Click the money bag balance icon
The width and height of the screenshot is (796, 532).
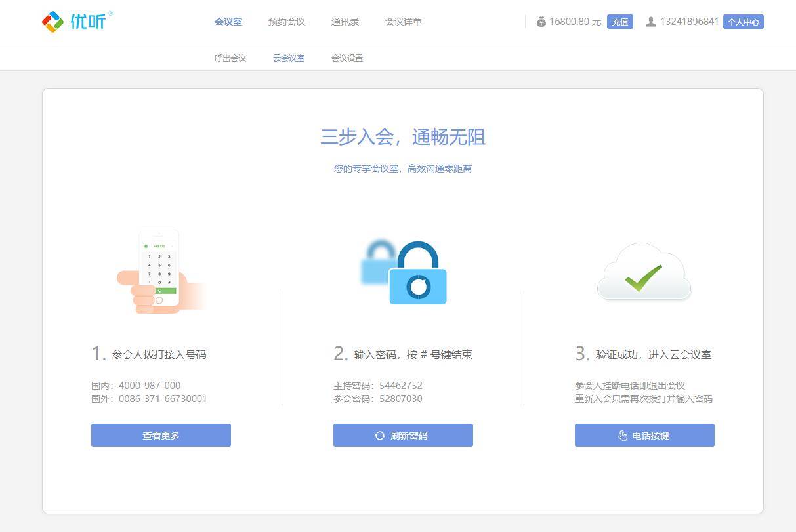point(541,22)
